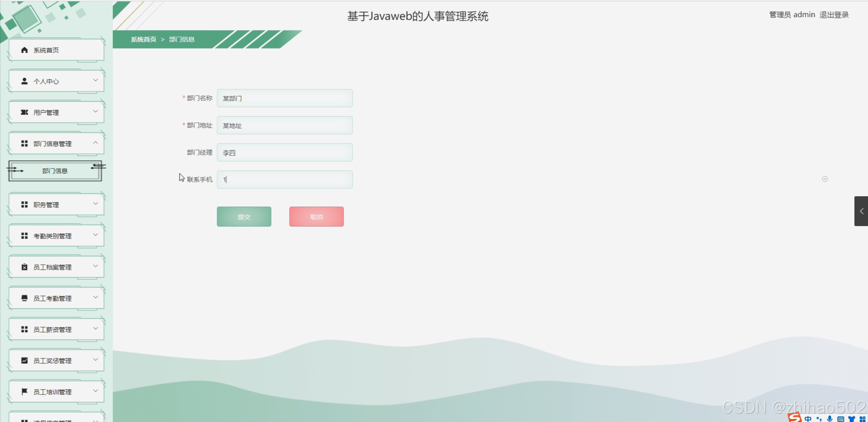
Task: Click the clipboard icon for 员工档案管理
Action: tap(24, 267)
